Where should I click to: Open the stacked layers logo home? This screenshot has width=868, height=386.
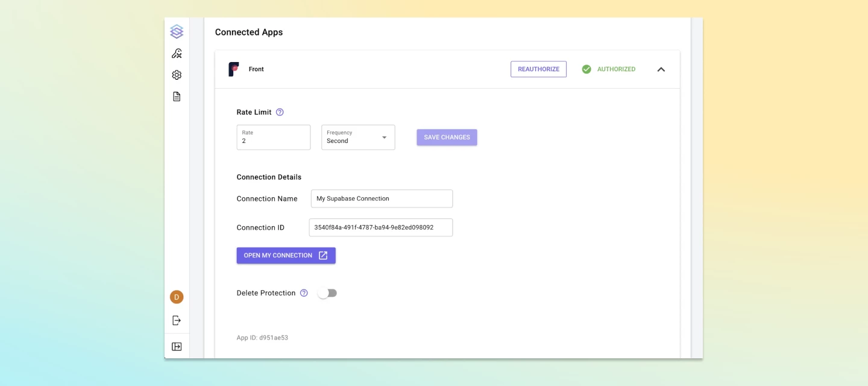[x=177, y=31]
